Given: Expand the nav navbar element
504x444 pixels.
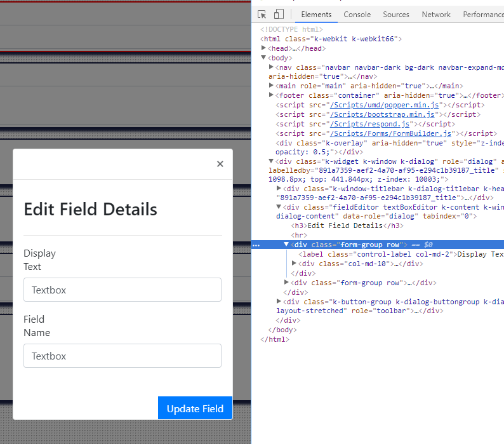Looking at the screenshot, I should click(x=271, y=67).
